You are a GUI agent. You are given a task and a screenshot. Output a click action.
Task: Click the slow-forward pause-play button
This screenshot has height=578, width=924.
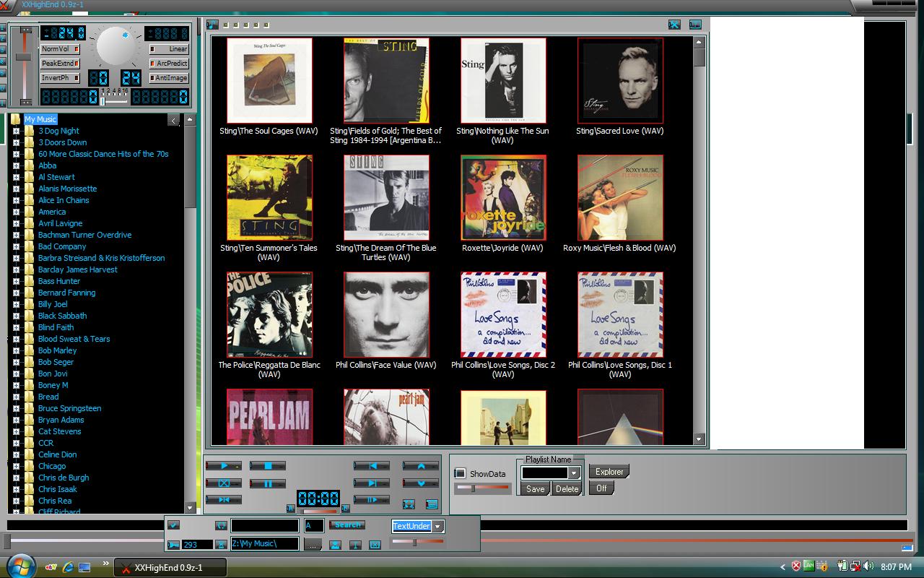point(372,500)
